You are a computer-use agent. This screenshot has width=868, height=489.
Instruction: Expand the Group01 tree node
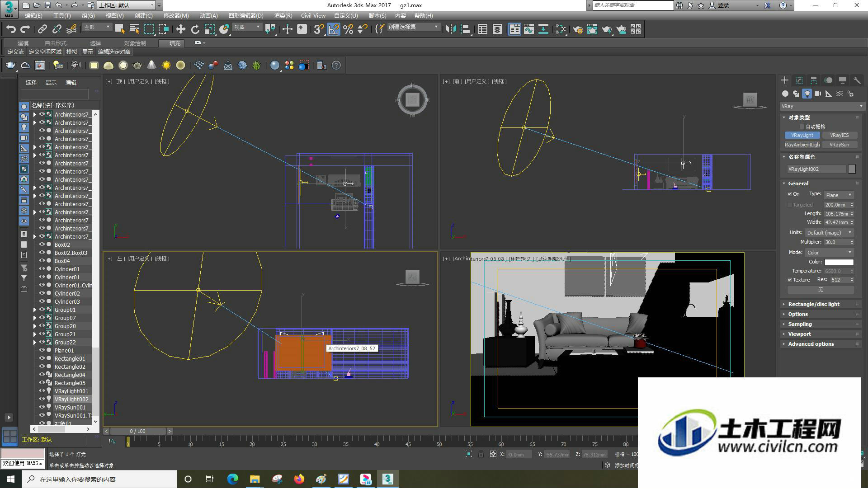(x=35, y=310)
